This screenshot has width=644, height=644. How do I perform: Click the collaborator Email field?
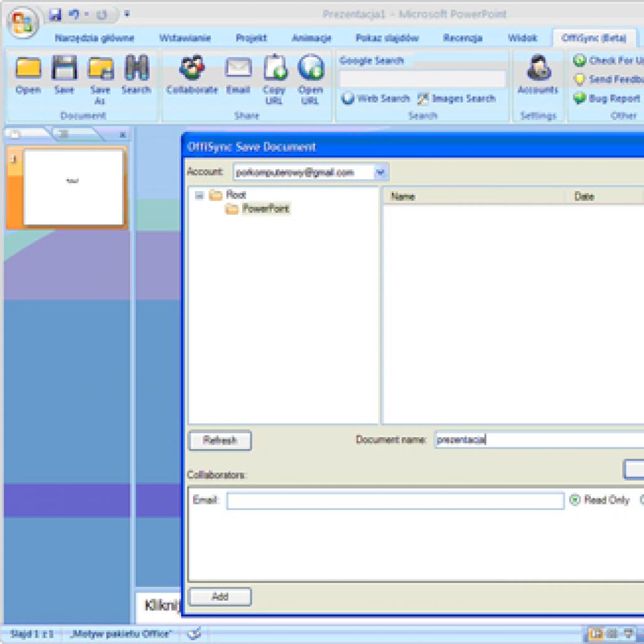[x=395, y=501]
